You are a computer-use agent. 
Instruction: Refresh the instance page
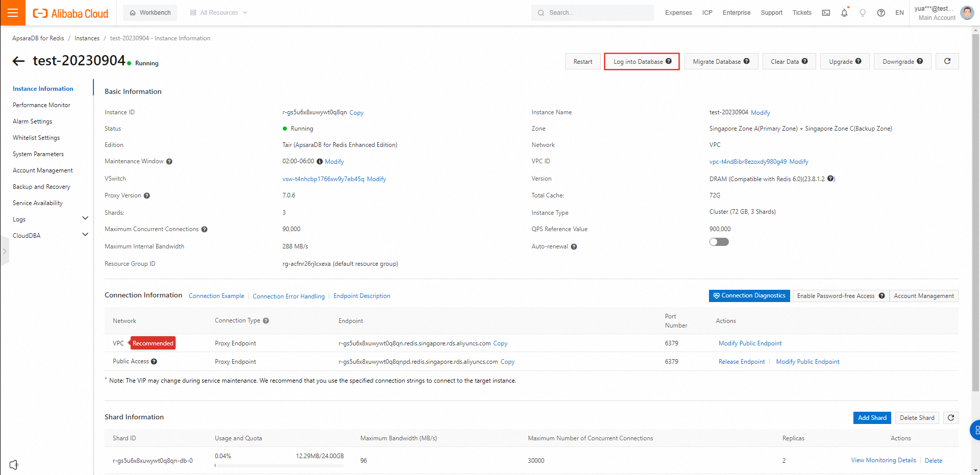pos(947,61)
